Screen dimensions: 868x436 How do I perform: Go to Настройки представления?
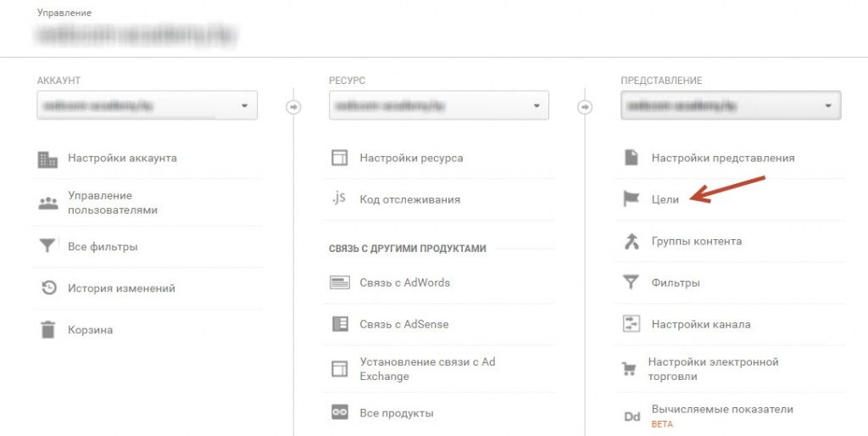tap(722, 158)
